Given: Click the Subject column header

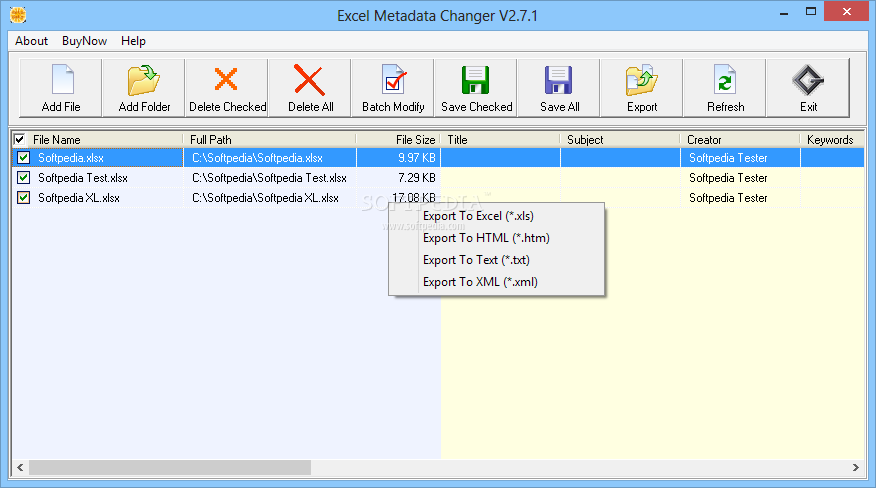Looking at the screenshot, I should pos(620,139).
